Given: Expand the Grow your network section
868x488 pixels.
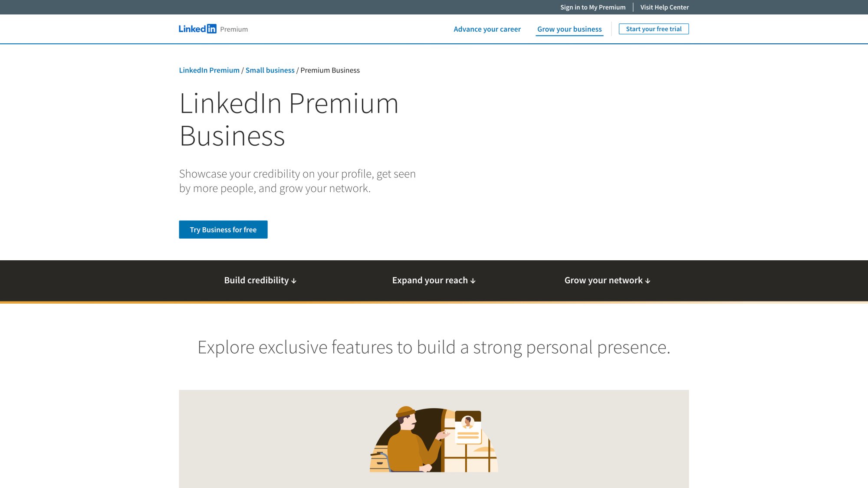Looking at the screenshot, I should [606, 280].
